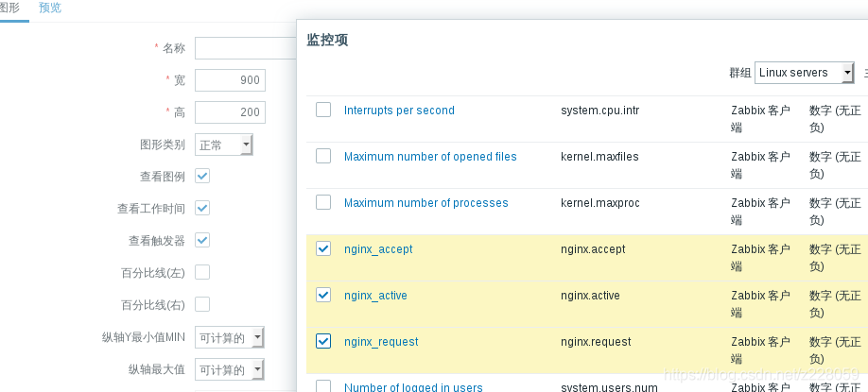
Task: Uncheck the nginx_active checkbox
Action: point(323,296)
